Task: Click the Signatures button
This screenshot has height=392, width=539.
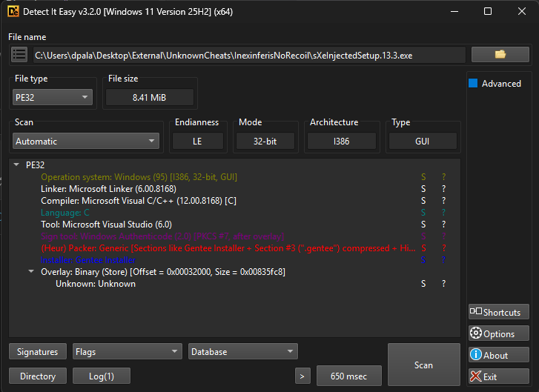Action: coord(38,352)
